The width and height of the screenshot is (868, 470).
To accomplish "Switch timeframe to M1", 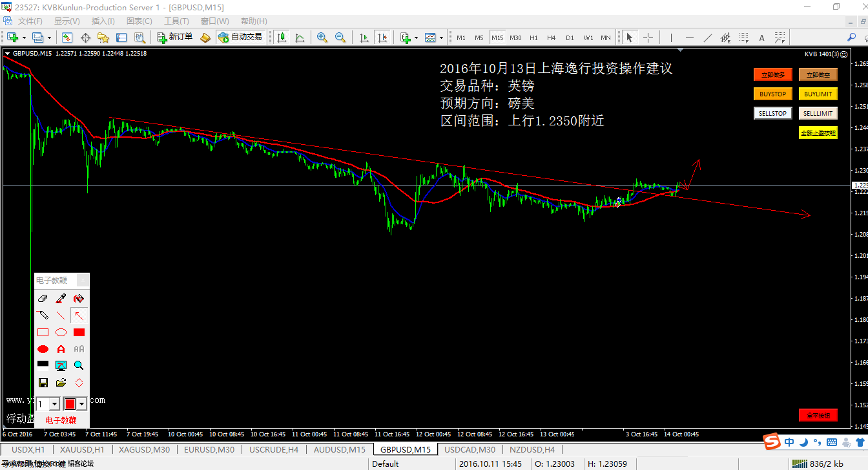I will tap(461, 37).
